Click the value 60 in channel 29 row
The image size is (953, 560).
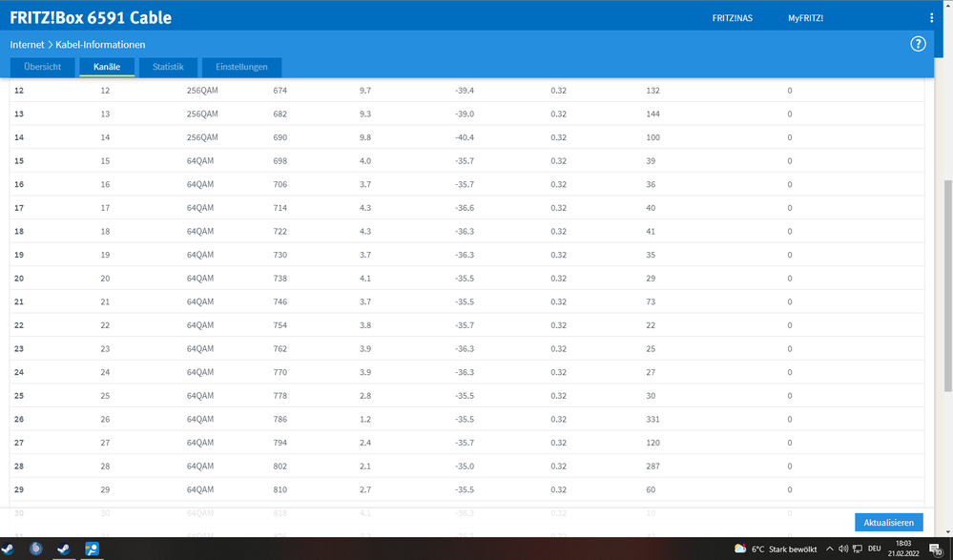(651, 489)
